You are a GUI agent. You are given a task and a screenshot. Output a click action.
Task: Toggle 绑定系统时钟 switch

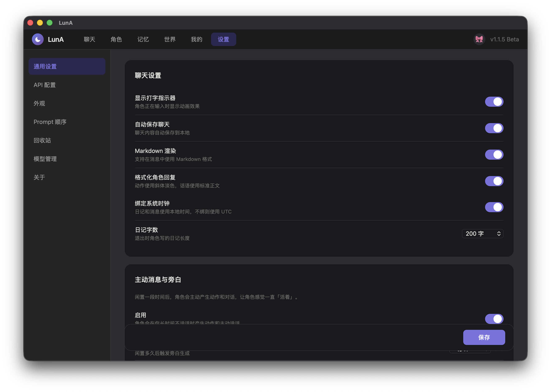494,207
